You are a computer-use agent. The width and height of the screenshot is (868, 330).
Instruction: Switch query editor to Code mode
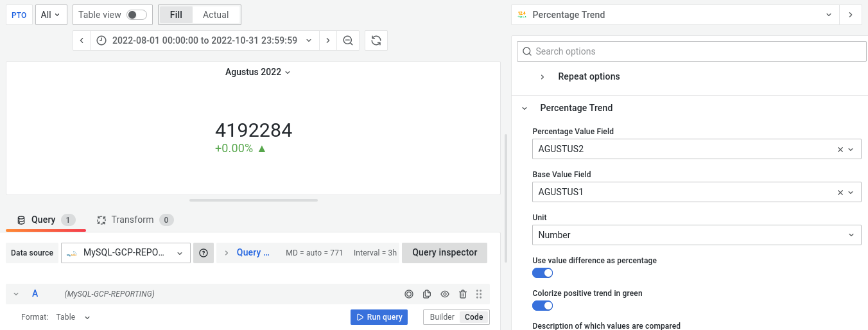coord(474,317)
